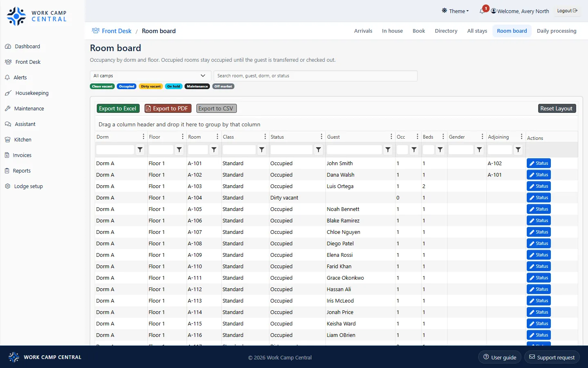Toggle the On hold status filter
This screenshot has width=588, height=368.
pyautogui.click(x=174, y=86)
